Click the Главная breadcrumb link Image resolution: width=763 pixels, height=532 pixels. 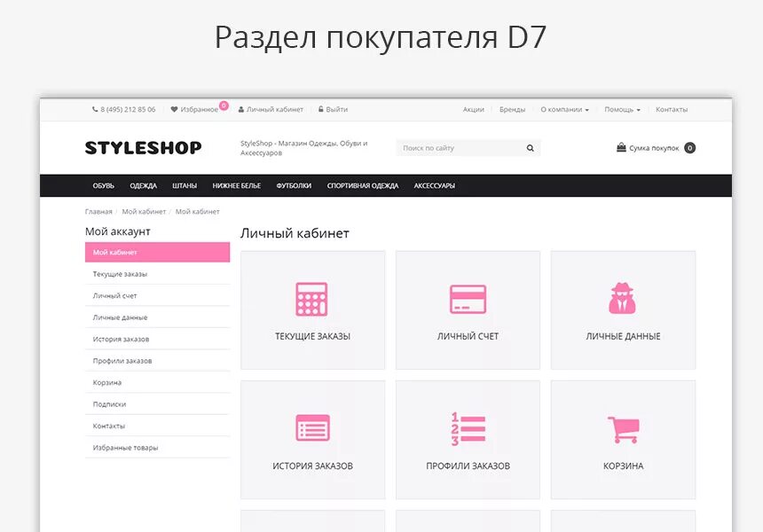[x=98, y=212]
